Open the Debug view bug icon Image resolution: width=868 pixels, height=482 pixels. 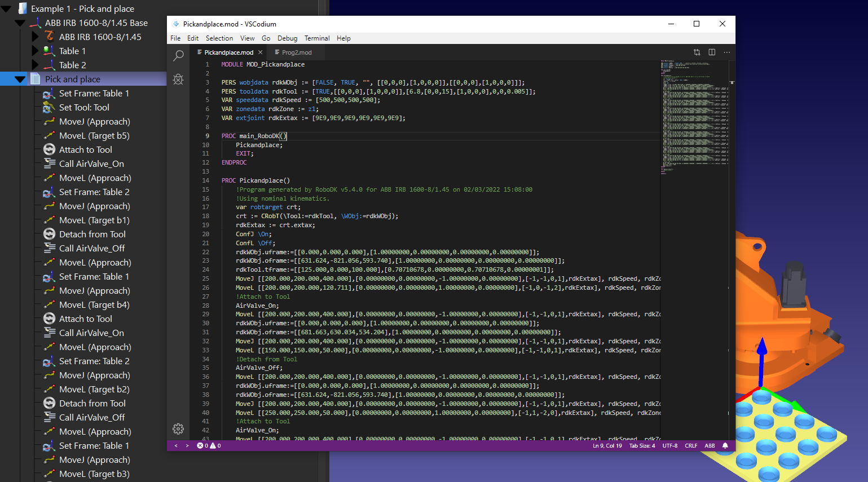[x=178, y=79]
